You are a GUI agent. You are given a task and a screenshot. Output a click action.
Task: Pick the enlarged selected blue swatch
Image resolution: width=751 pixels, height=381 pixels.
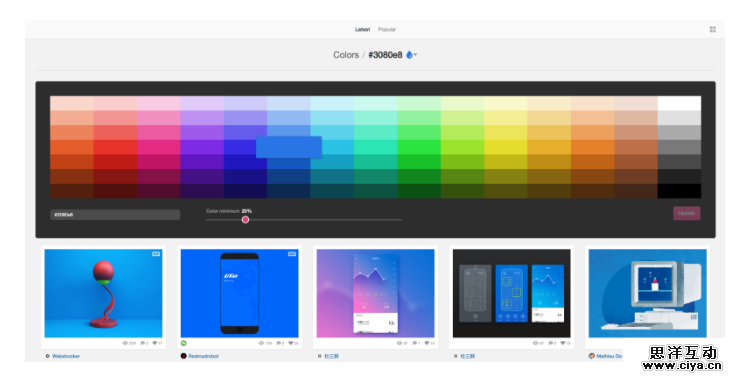289,147
